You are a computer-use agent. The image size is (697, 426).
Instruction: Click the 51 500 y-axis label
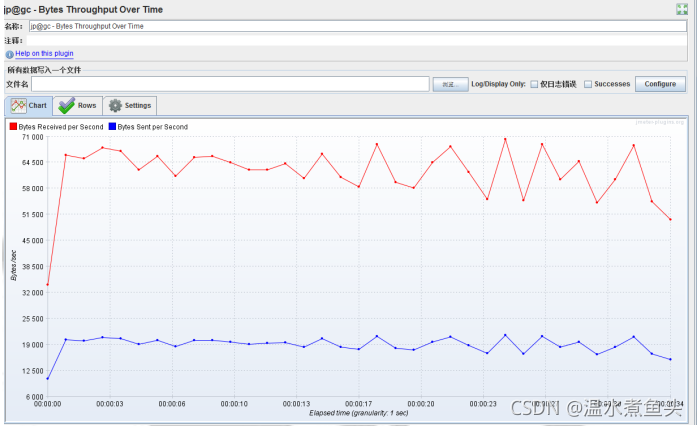pyautogui.click(x=32, y=215)
